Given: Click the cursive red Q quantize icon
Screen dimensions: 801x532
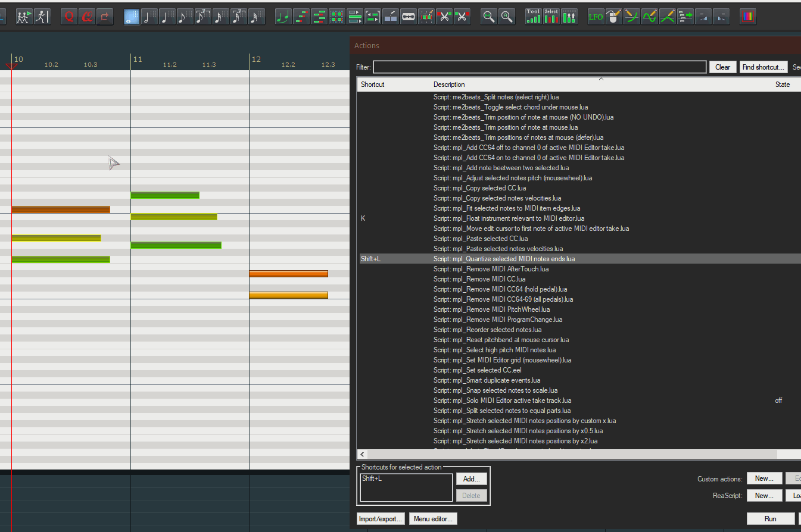Looking at the screenshot, I should pos(87,17).
